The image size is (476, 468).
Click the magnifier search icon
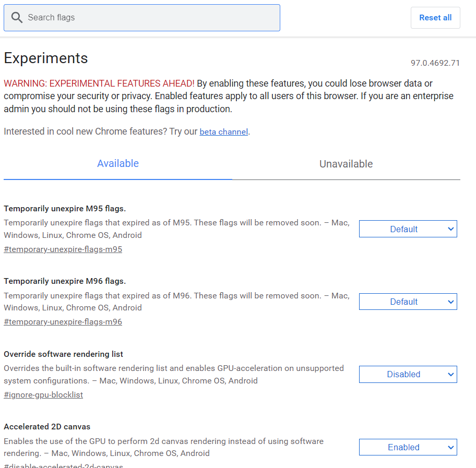pyautogui.click(x=17, y=18)
